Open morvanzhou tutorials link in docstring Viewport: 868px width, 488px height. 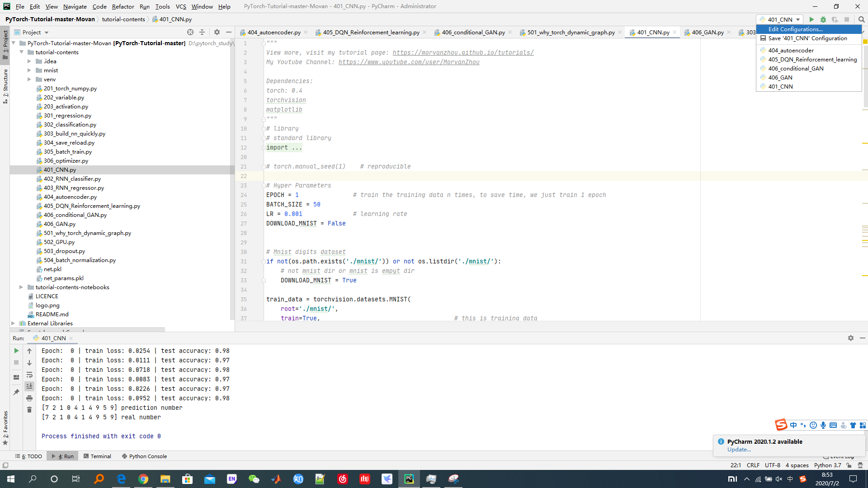pos(463,52)
